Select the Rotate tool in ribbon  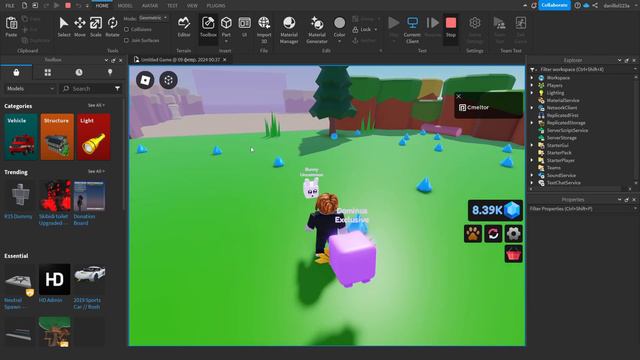pos(112,27)
